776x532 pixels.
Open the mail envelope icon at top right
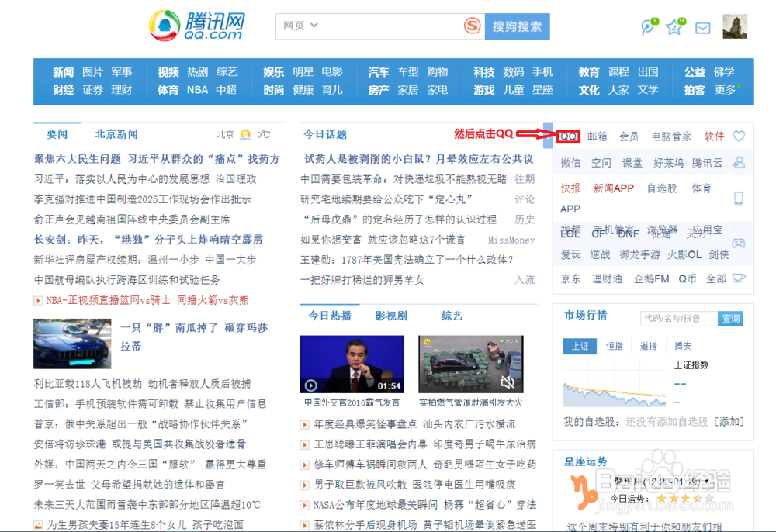702,27
